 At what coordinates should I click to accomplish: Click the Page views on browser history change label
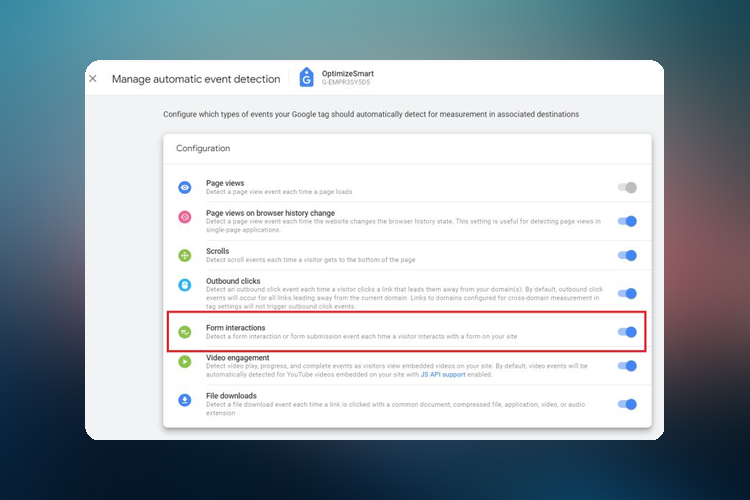270,213
